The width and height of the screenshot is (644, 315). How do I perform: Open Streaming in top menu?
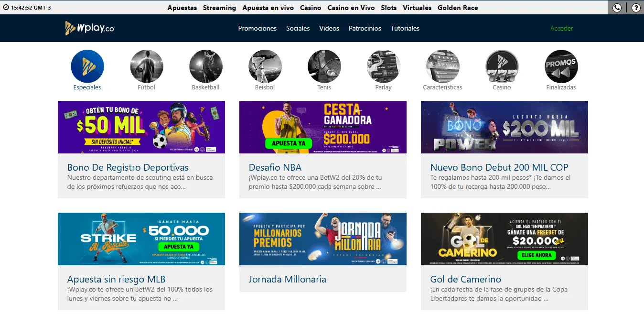[219, 8]
